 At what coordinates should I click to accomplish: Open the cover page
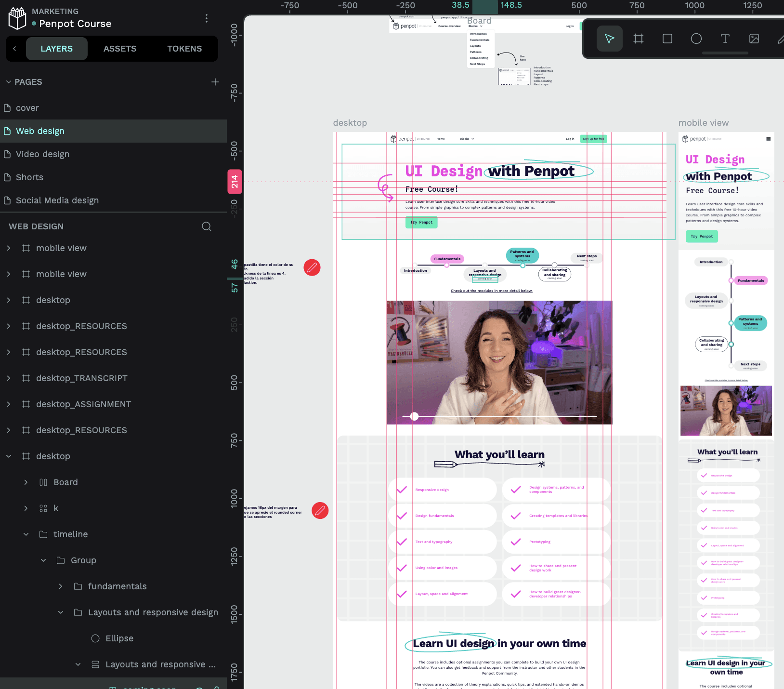113,108
